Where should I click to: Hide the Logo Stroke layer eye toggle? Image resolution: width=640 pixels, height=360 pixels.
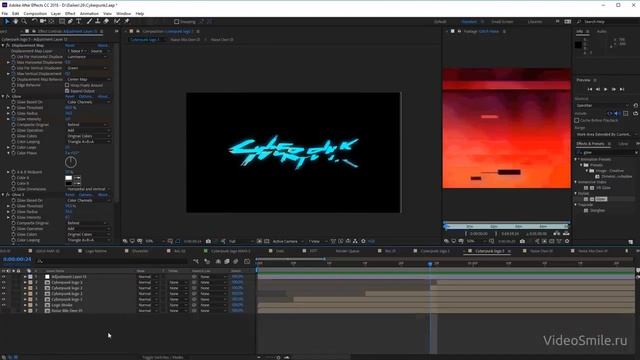(x=4, y=305)
